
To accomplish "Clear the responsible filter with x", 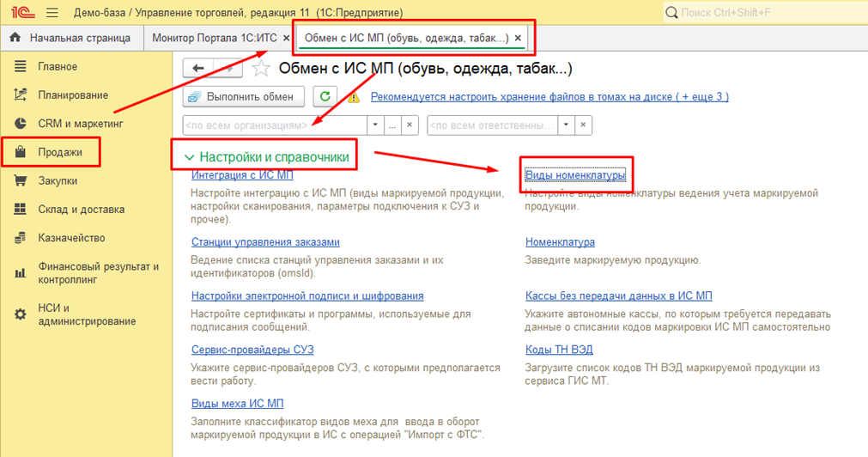I will click(583, 125).
